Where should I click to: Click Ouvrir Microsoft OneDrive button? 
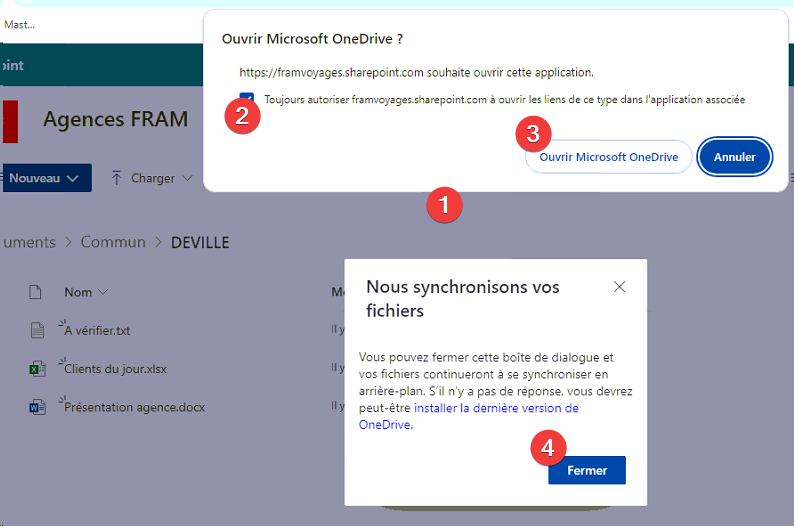coord(608,157)
